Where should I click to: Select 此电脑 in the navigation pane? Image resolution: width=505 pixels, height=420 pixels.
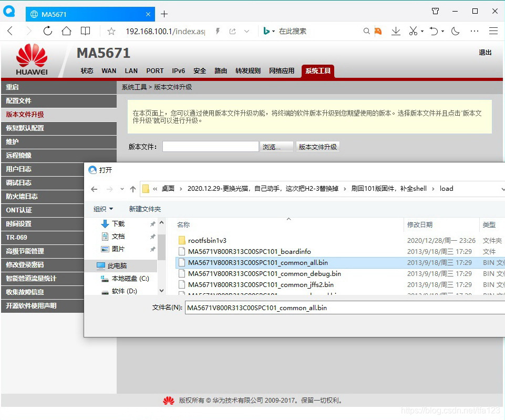pos(120,266)
